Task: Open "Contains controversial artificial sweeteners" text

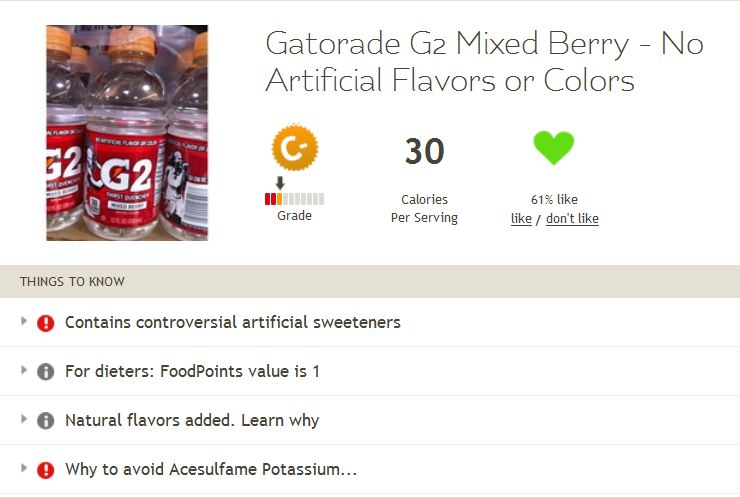Action: 233,322
